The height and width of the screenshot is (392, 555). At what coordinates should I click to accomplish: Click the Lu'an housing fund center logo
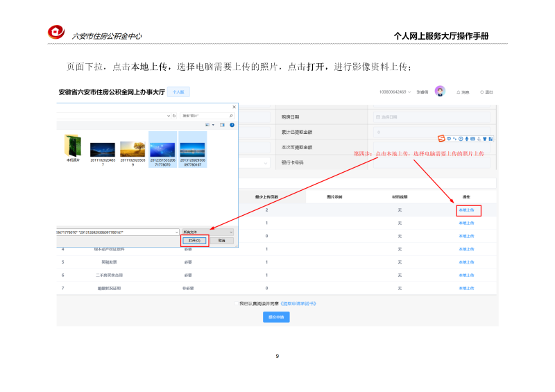click(x=56, y=32)
